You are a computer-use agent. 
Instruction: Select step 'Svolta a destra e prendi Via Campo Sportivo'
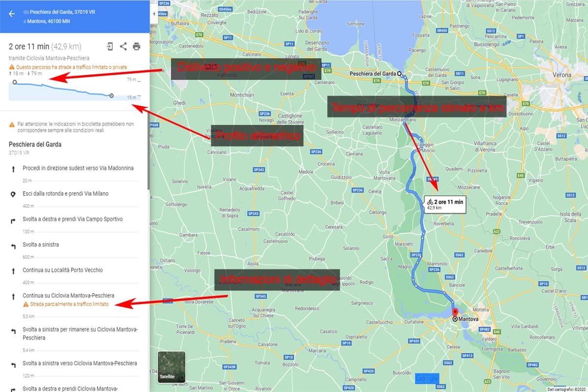(x=73, y=219)
